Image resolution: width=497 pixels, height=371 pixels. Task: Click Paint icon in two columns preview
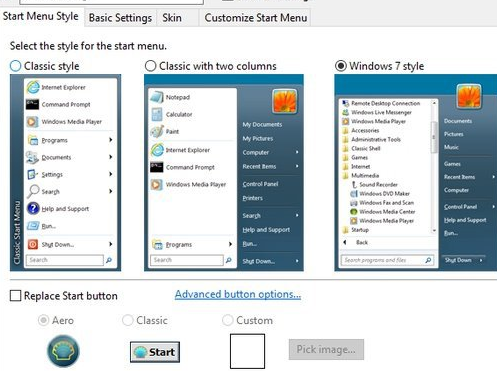coord(157,131)
